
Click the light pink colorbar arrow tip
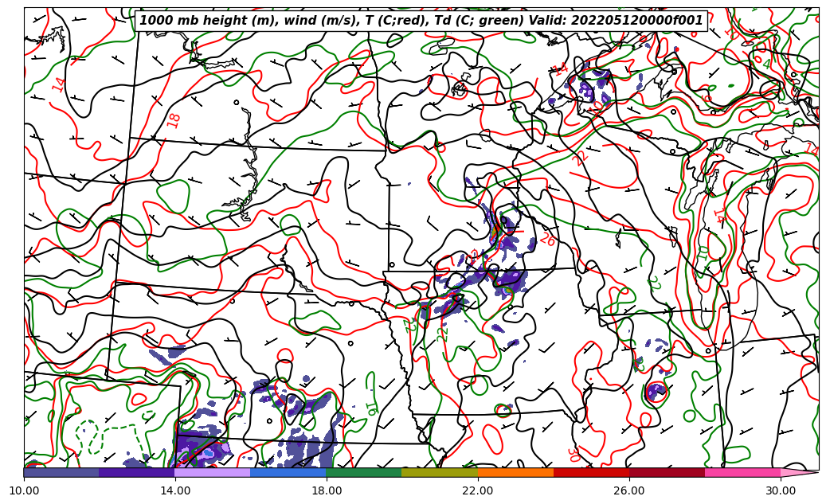(x=799, y=472)
